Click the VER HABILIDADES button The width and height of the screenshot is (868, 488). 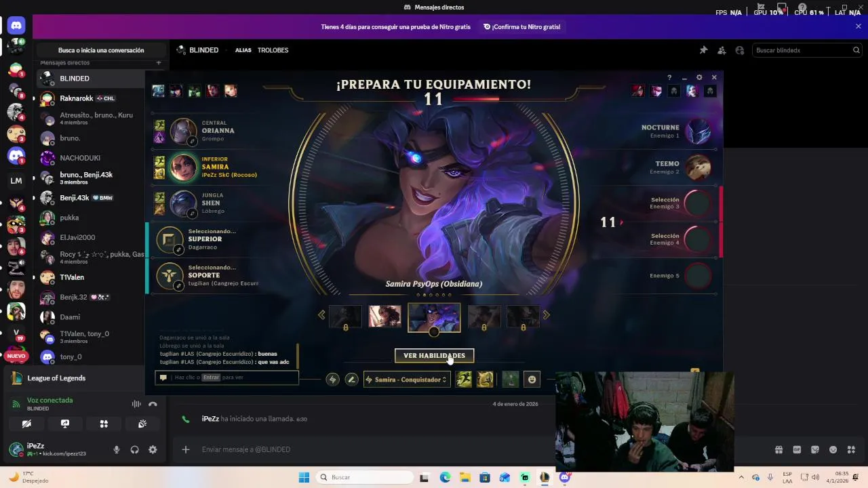(434, 356)
